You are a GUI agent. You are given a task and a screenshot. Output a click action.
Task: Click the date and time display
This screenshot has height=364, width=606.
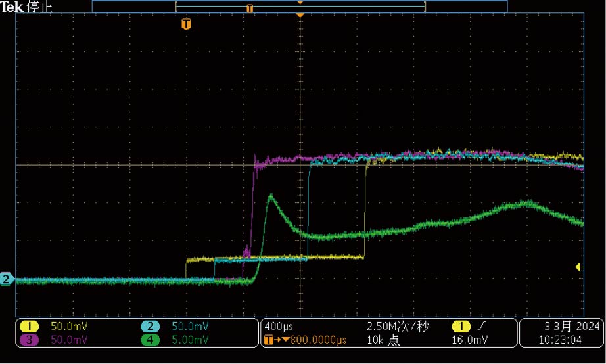[561, 333]
